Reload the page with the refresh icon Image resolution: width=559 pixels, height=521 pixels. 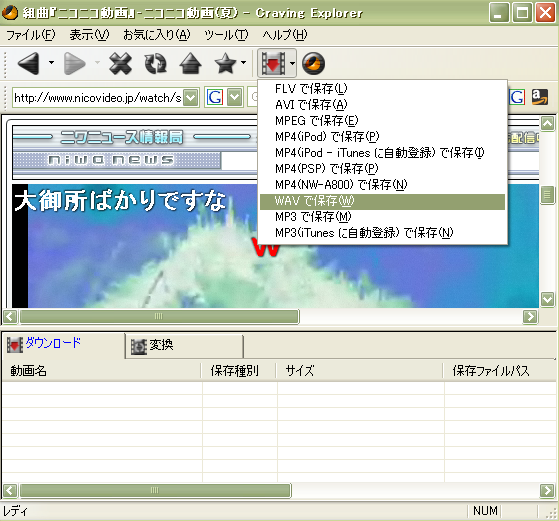(155, 63)
